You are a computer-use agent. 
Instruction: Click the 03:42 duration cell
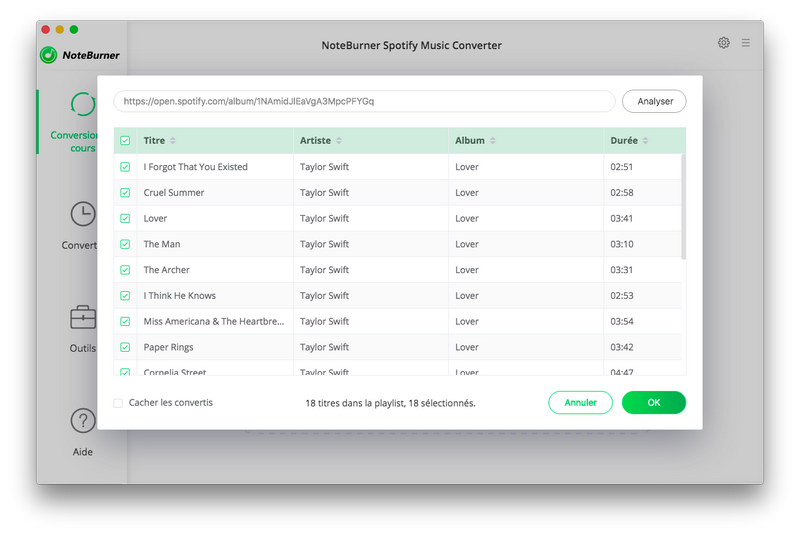(x=621, y=347)
